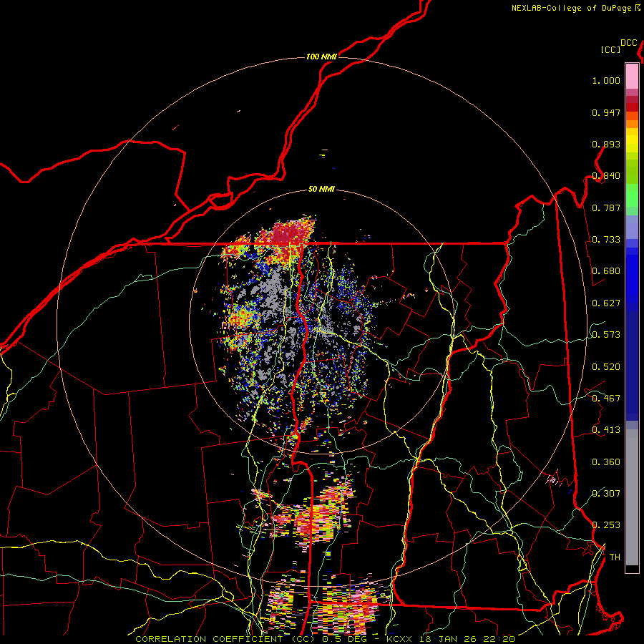Click the 0.893 scale value
644x644 pixels.
[606, 144]
